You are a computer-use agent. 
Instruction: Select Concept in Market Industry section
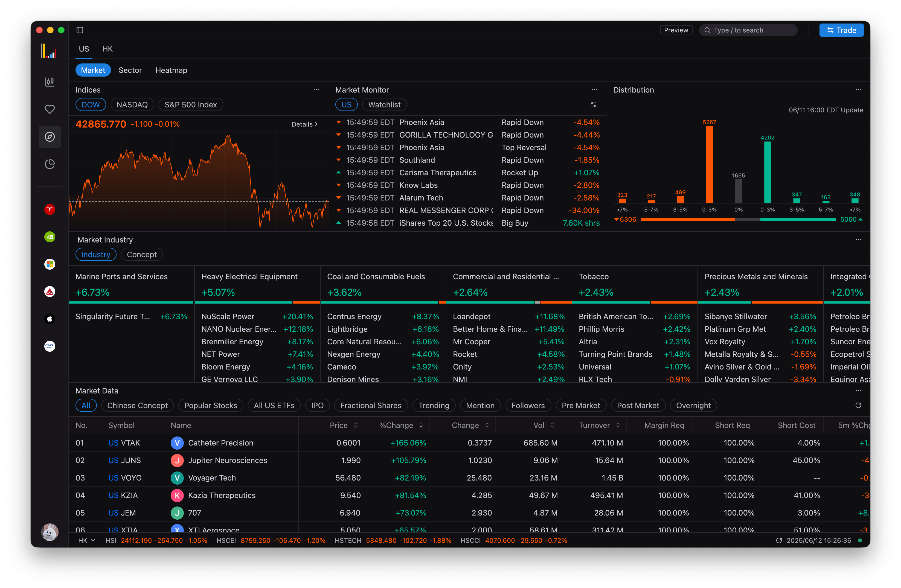tap(142, 254)
